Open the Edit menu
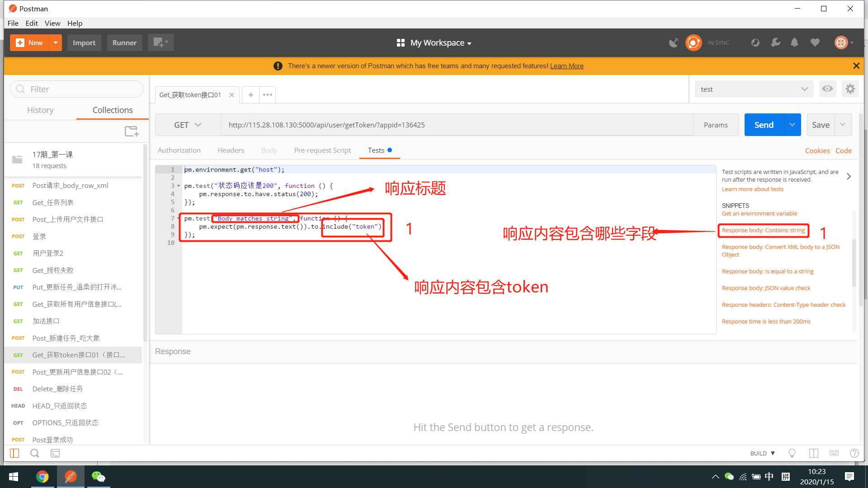Screen dimensions: 868x488 (x=32, y=23)
